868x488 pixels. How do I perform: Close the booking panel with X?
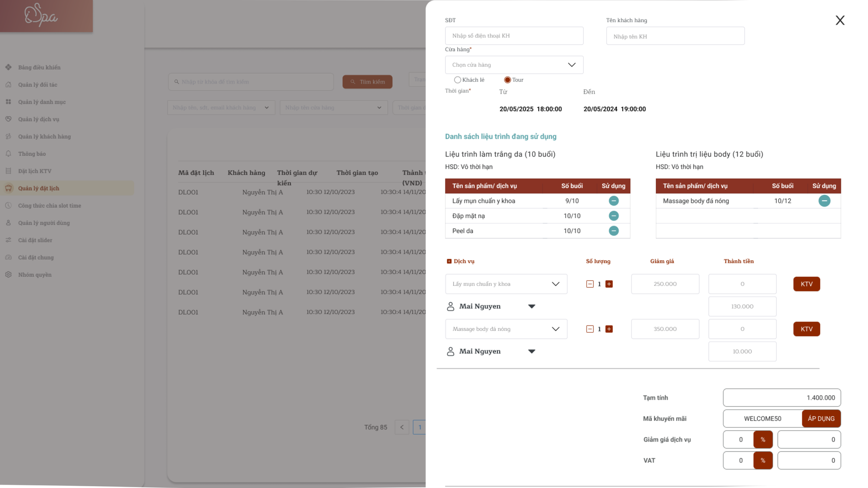tap(840, 20)
